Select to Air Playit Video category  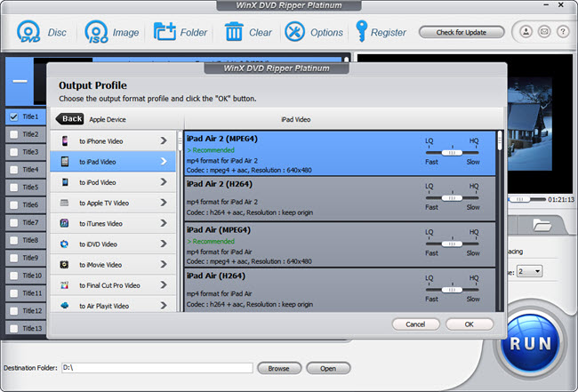[113, 305]
